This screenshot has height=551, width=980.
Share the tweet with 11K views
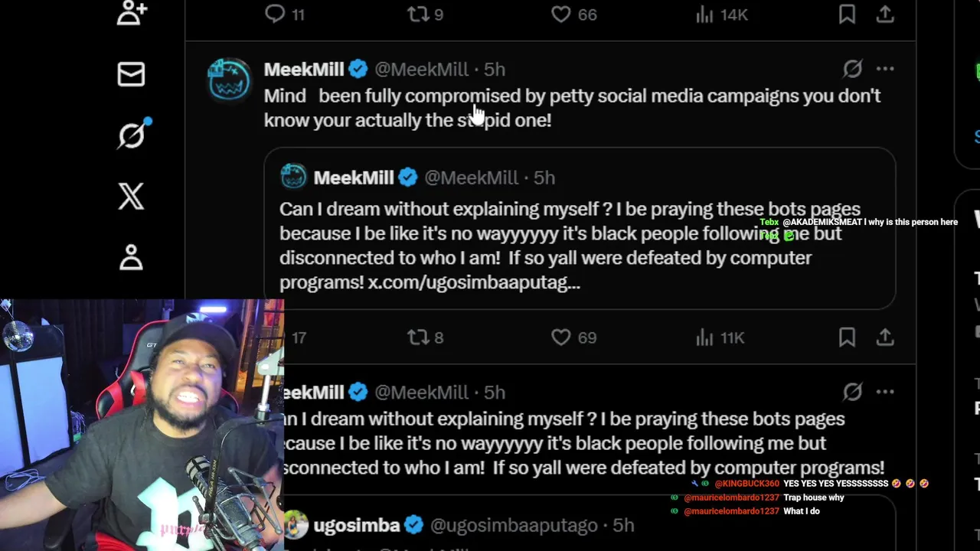(885, 337)
